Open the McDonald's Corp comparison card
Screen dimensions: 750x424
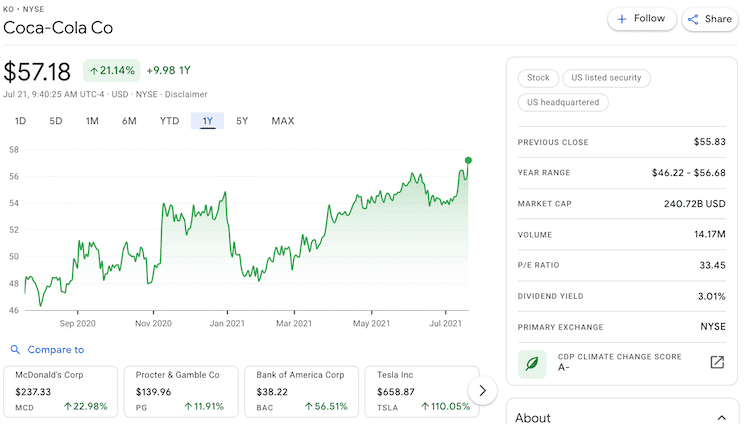click(61, 391)
